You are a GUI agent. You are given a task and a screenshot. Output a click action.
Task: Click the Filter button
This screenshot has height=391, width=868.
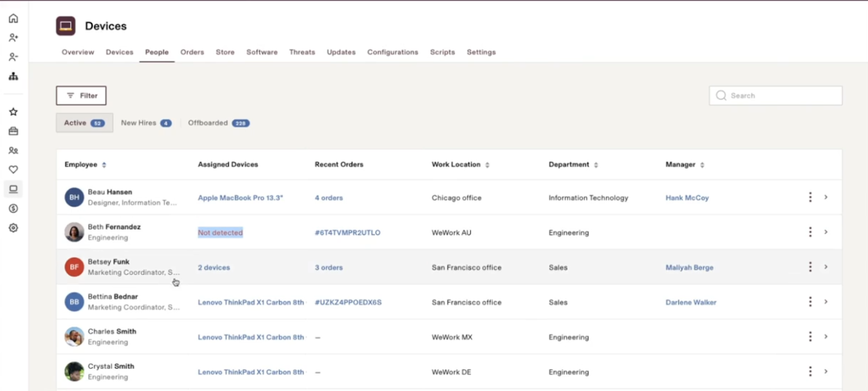pyautogui.click(x=81, y=95)
